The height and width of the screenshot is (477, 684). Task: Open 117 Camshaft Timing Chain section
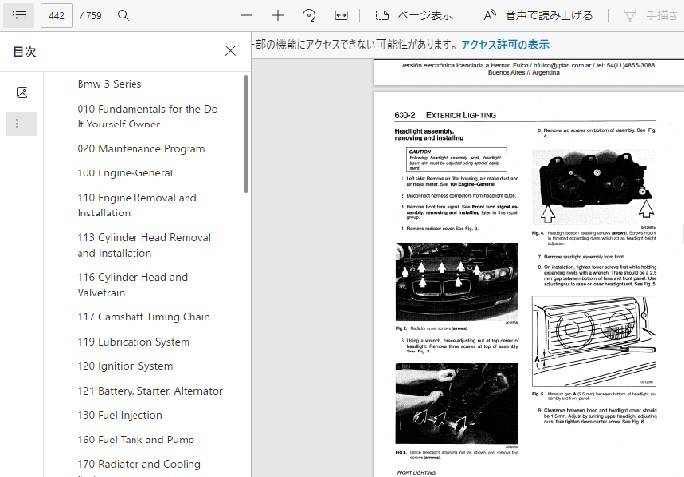click(144, 317)
